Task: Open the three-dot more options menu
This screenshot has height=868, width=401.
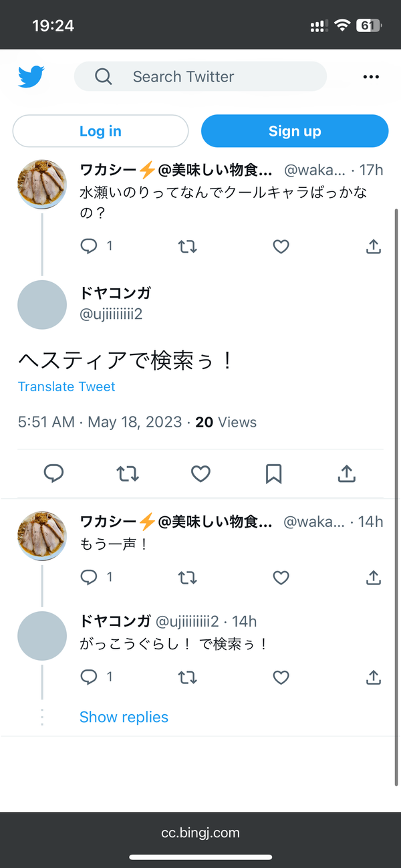Action: (371, 77)
